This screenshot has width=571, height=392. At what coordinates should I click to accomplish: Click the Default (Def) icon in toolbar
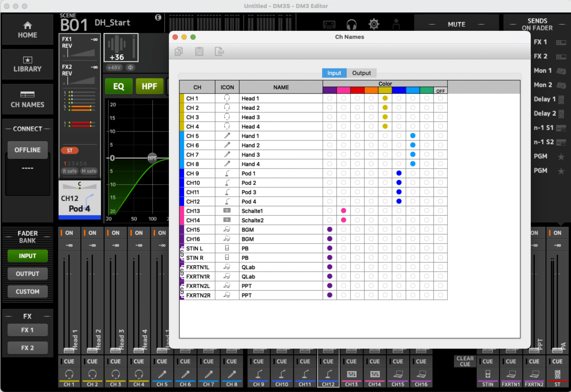coord(219,52)
